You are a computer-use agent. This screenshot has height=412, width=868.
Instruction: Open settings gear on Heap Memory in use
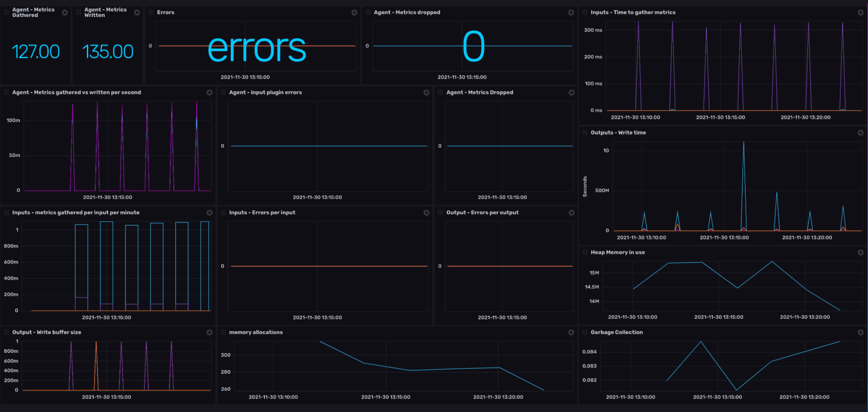[x=861, y=253]
